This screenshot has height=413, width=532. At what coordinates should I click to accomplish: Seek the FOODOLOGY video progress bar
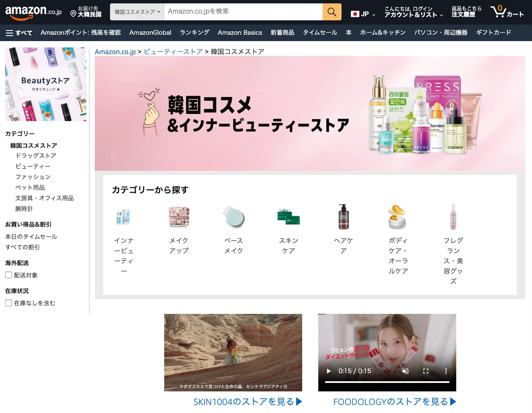(387, 382)
